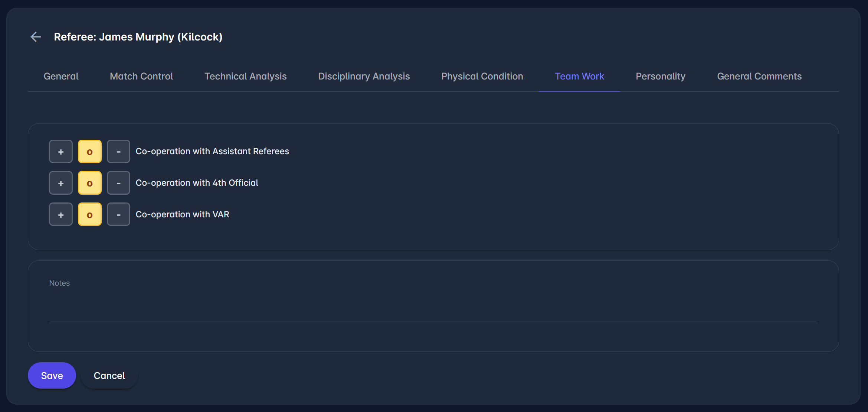Set 4th Official co-operation to plus
The image size is (868, 412).
point(61,183)
